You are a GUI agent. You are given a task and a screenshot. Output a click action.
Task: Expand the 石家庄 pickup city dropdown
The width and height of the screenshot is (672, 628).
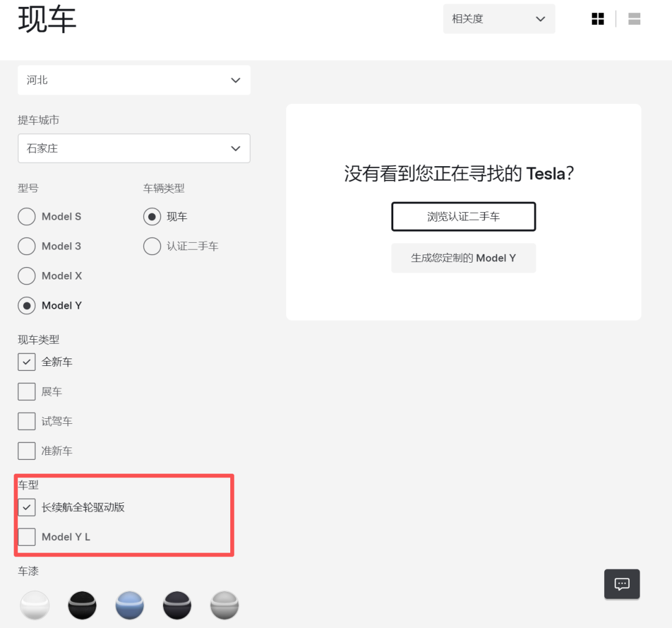click(x=134, y=148)
